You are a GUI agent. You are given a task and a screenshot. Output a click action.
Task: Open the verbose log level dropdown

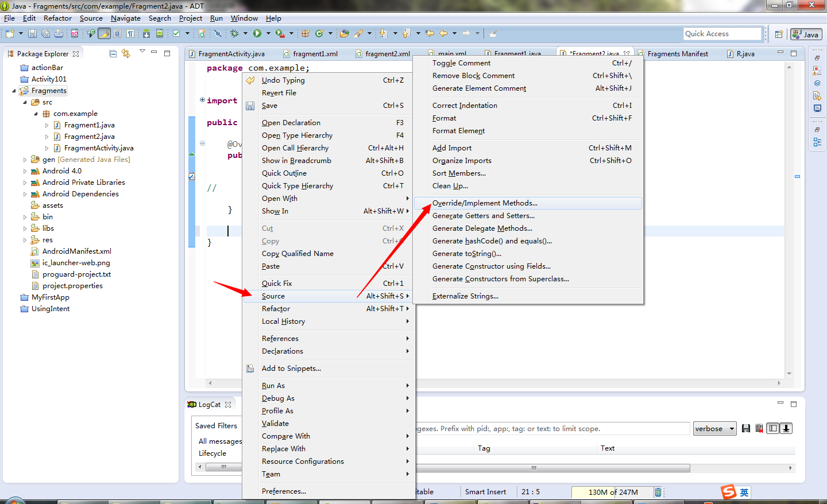pyautogui.click(x=714, y=429)
